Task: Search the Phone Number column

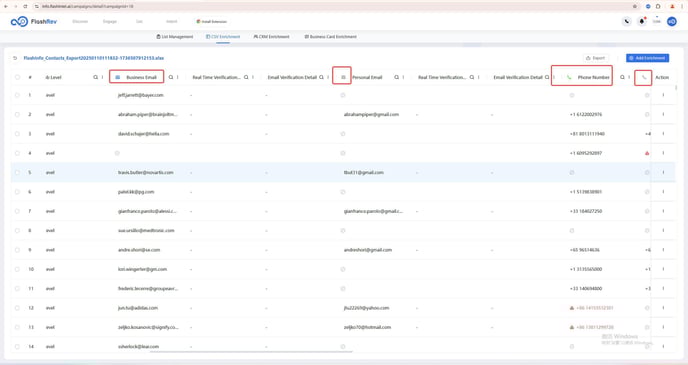Action: [x=622, y=77]
